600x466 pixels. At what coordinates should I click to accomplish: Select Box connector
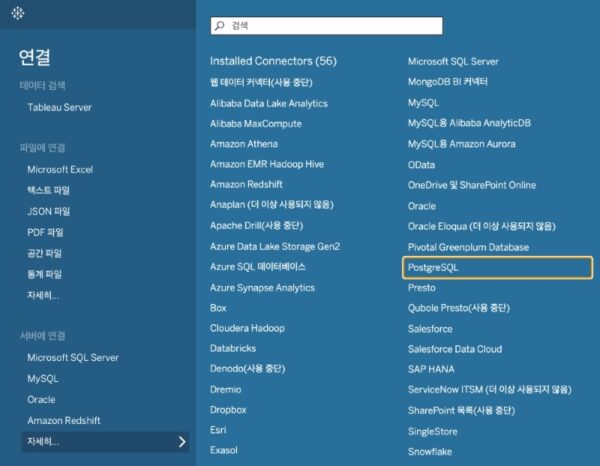click(x=218, y=308)
